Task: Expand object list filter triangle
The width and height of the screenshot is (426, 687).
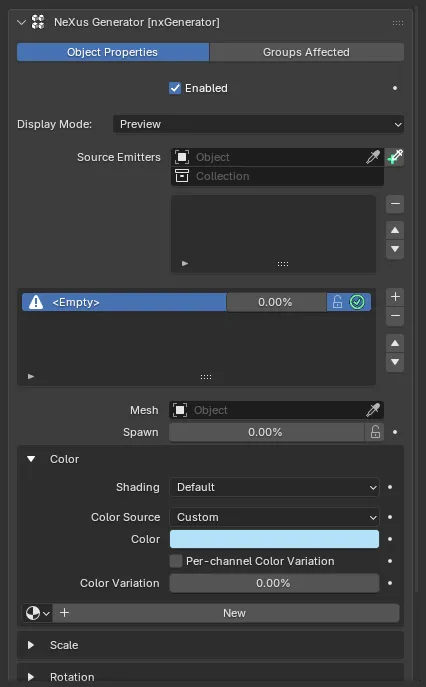Action: tap(31, 376)
